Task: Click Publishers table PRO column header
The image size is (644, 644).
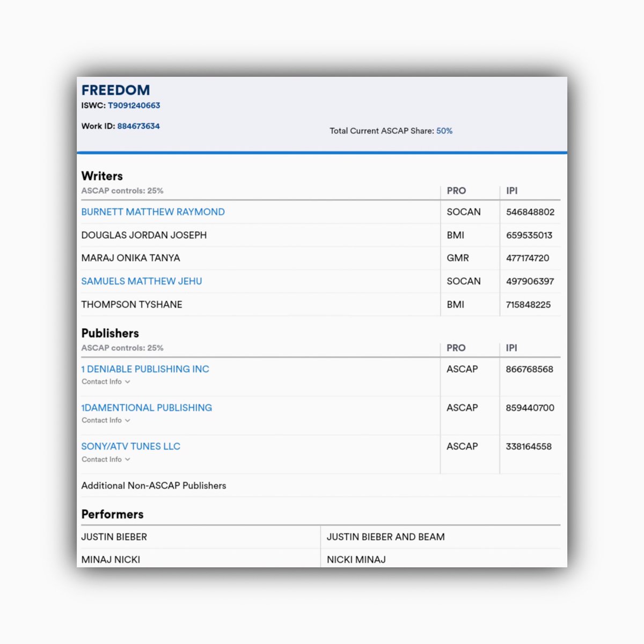Action: [x=456, y=348]
